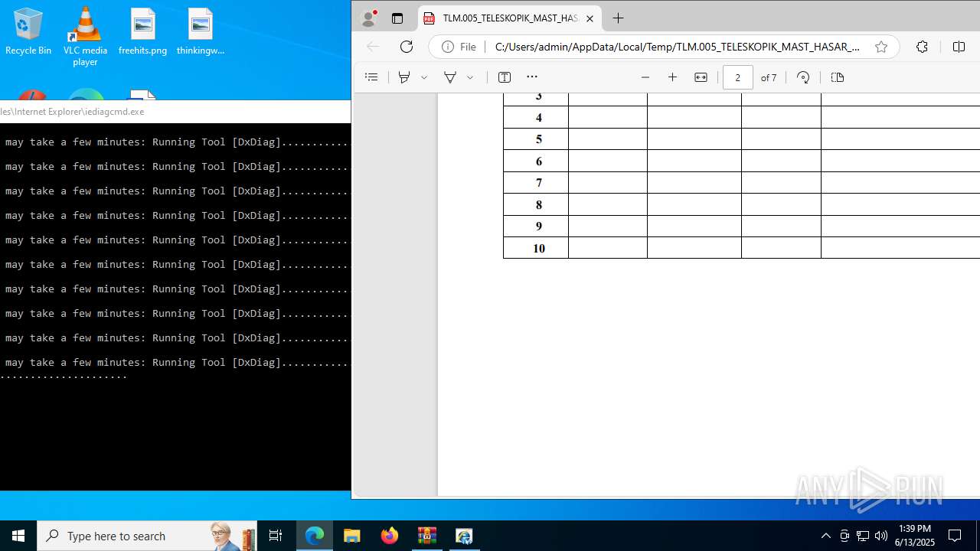The image size is (980, 551).
Task: Click row 4 in PDF table
Action: 741,117
